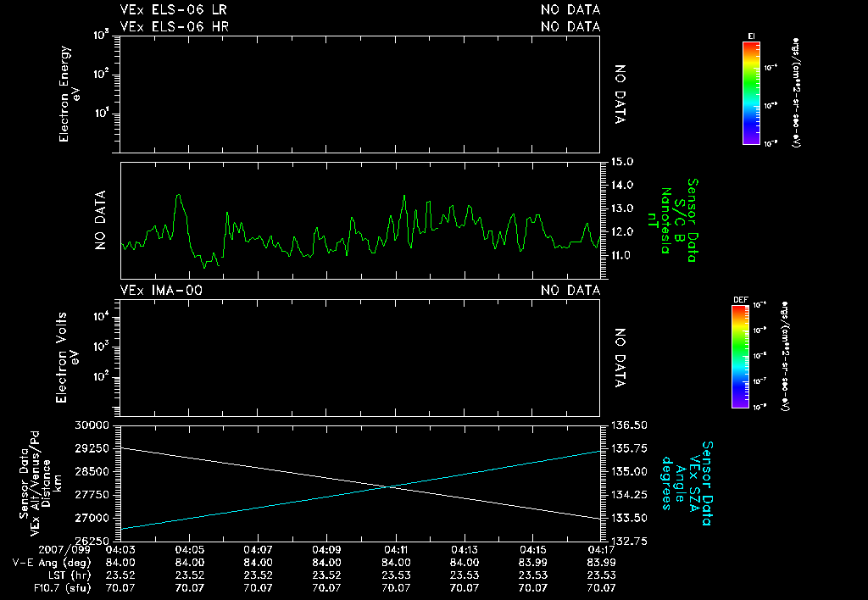The height and width of the screenshot is (600, 868).
Task: Click the 11.0 tick on the nT axis
Action: point(621,256)
